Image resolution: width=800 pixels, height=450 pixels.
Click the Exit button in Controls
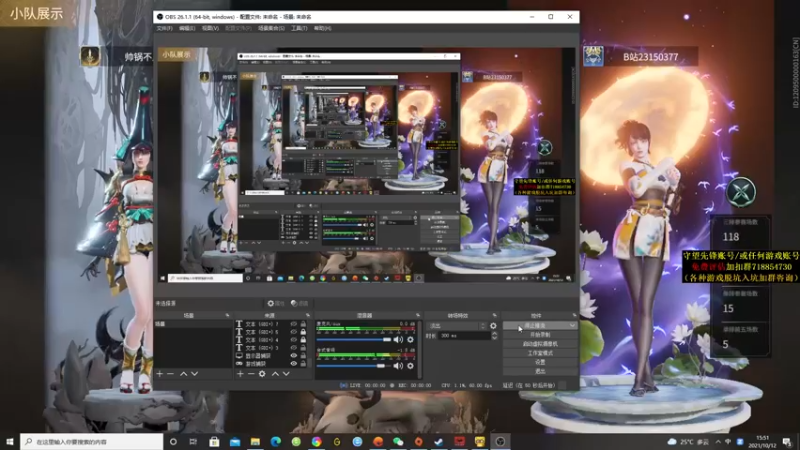click(540, 371)
